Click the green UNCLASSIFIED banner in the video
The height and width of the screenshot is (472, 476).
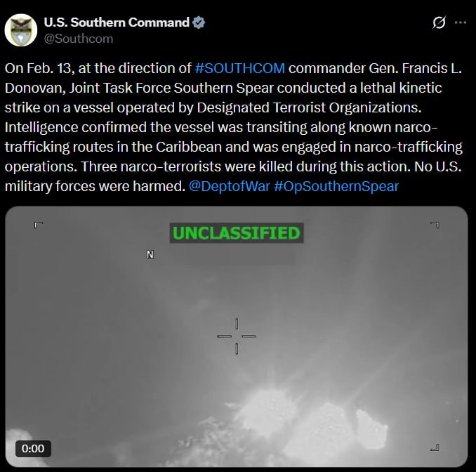tap(237, 233)
